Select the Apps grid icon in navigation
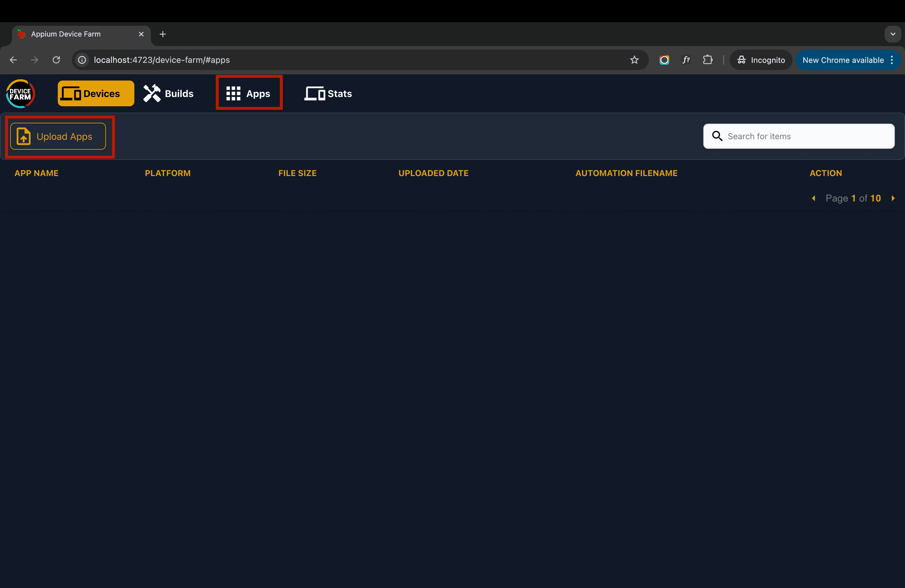The width and height of the screenshot is (905, 588). coord(233,93)
